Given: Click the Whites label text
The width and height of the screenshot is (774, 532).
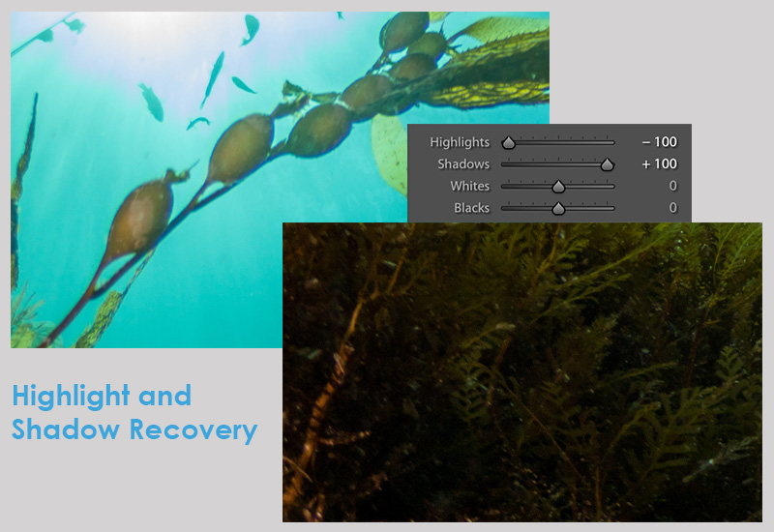Looking at the screenshot, I should pos(469,186).
